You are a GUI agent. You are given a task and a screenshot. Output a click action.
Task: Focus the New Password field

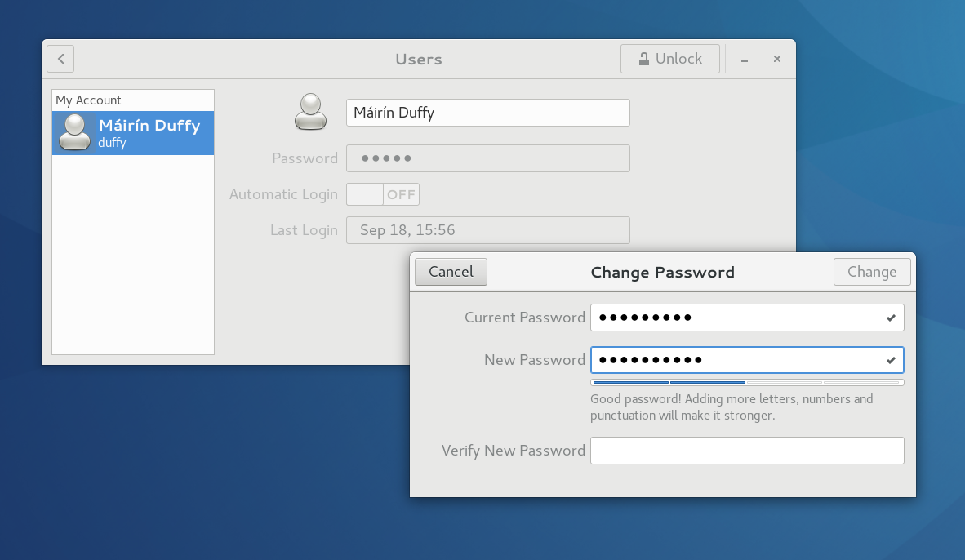pos(735,360)
